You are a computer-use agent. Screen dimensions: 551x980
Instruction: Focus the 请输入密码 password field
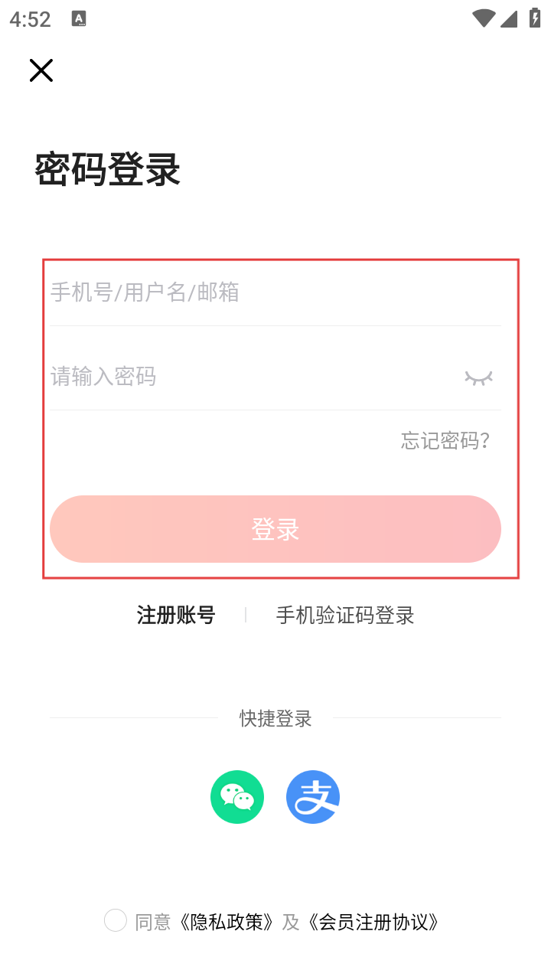coord(245,377)
